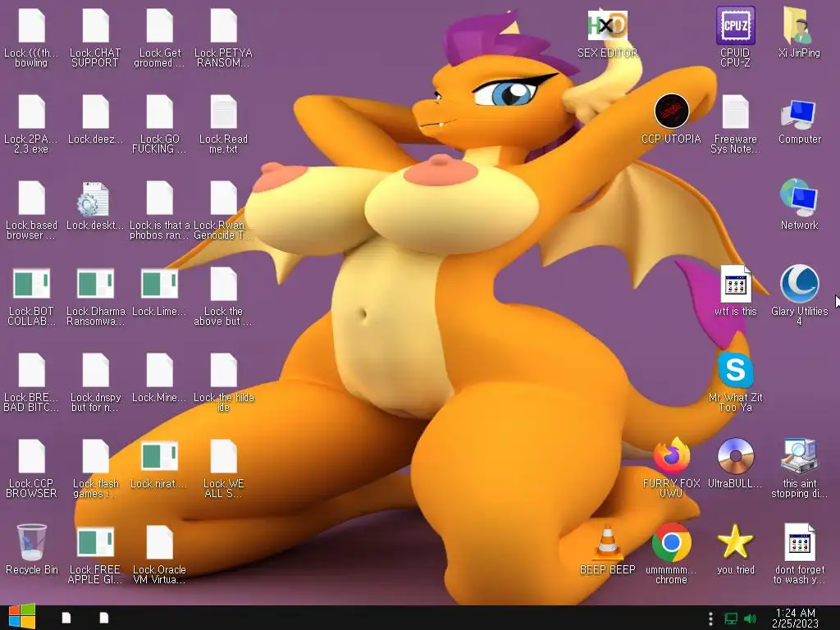Viewport: 840px width, 630px height.
Task: Select Lock.dnspy but for n... file icon
Action: pos(95,370)
